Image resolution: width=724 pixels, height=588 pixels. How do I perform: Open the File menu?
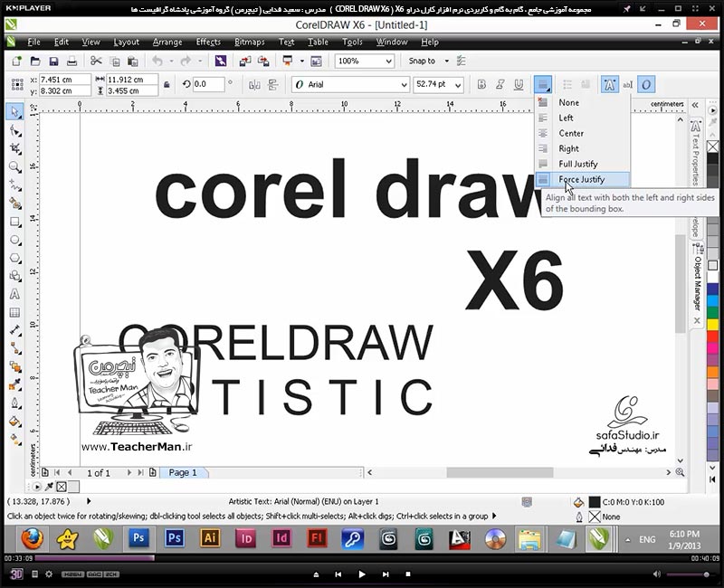(x=33, y=42)
